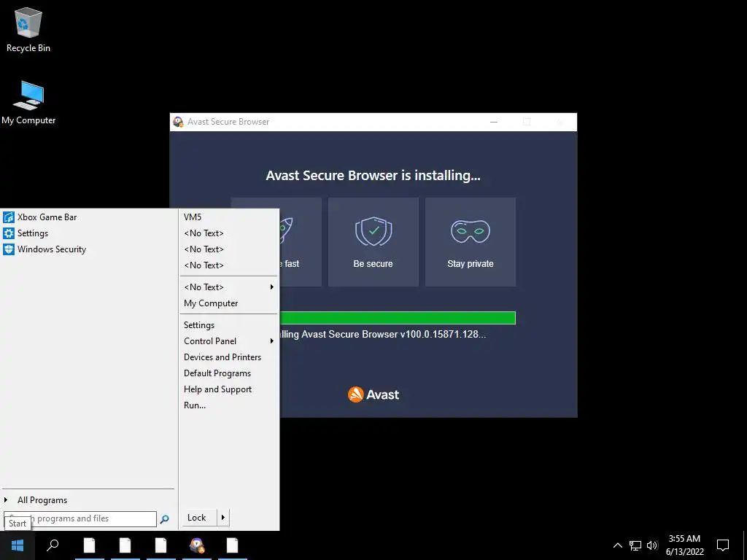The image size is (747, 560).
Task: Minimize the Avast Secure Browser installer
Action: 494,122
